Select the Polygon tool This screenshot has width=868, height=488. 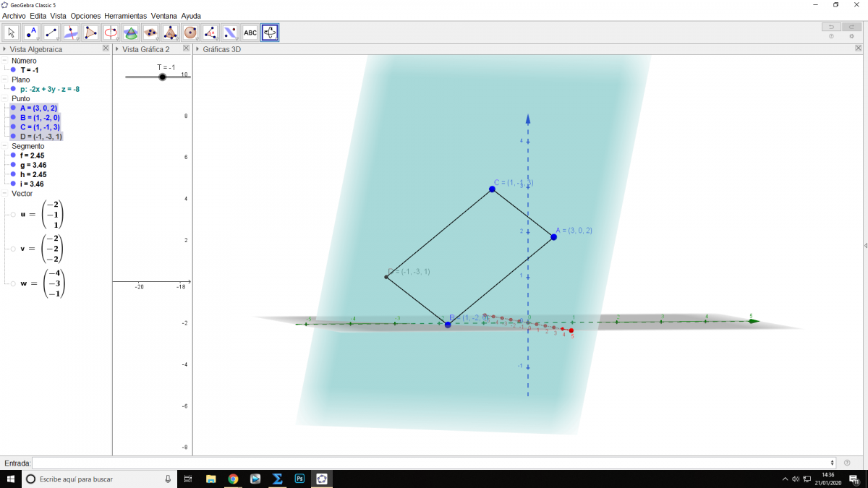tap(90, 33)
